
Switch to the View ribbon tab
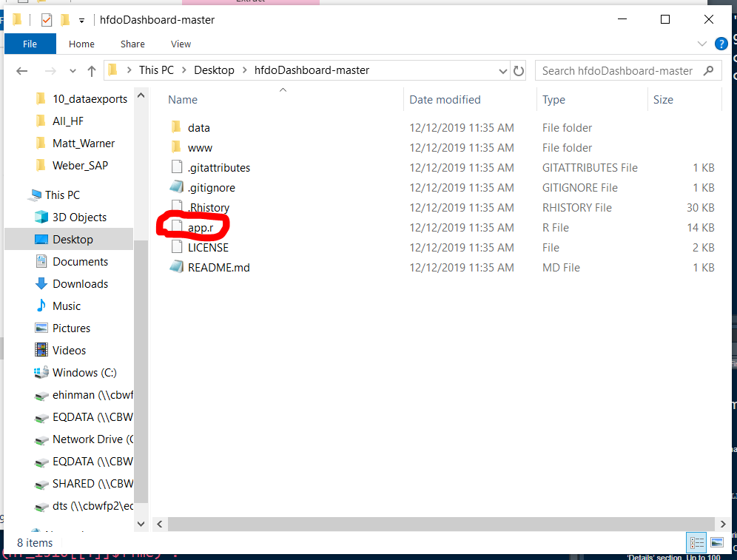click(x=181, y=44)
